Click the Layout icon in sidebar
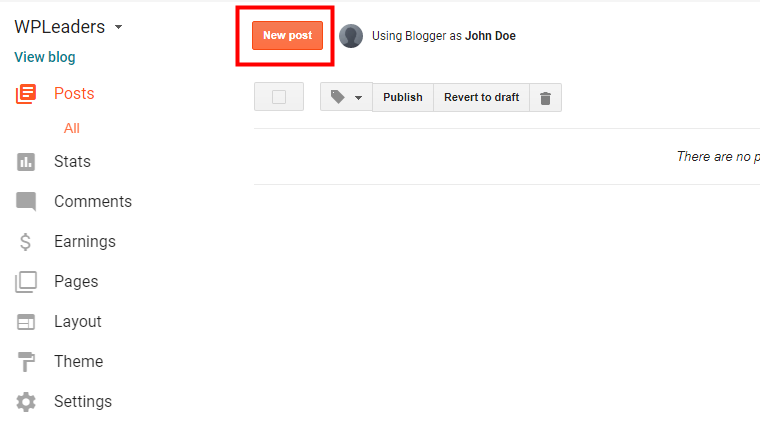 (26, 322)
